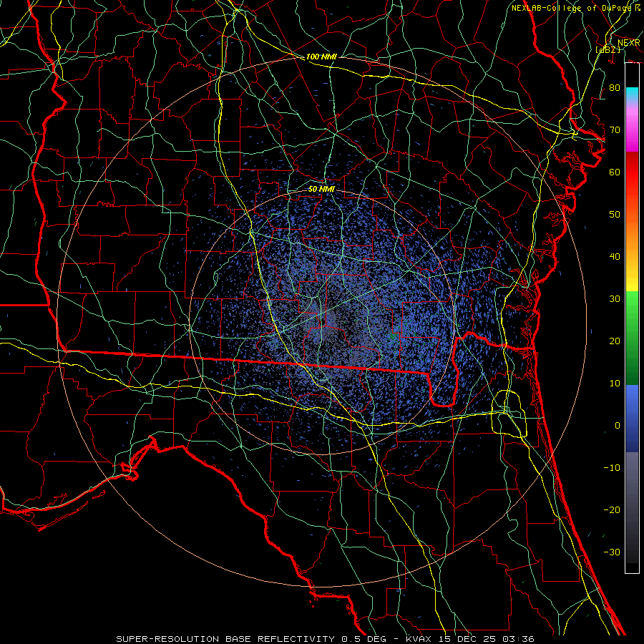Click the dBZ units label
The image size is (644, 644).
click(608, 50)
